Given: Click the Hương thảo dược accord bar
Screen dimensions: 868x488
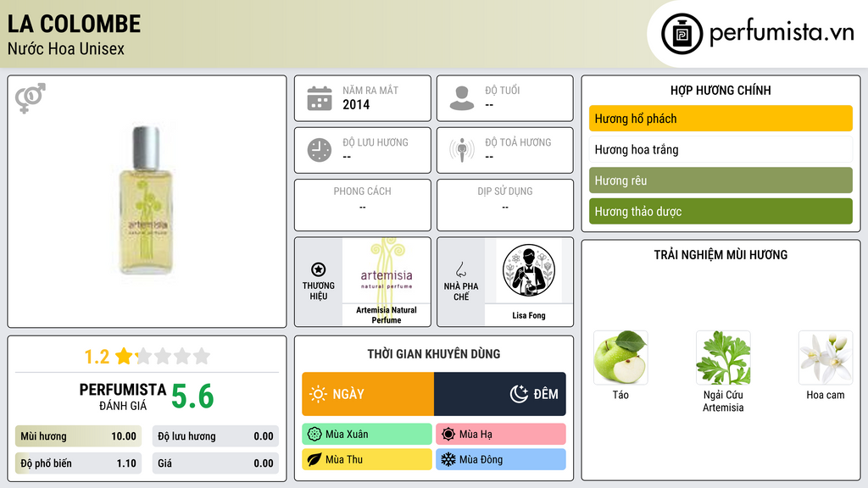Looking at the screenshot, I should click(x=721, y=211).
